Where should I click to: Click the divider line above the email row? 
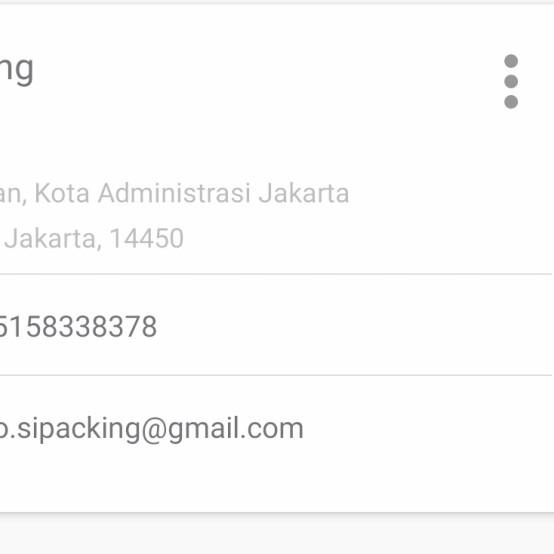pyautogui.click(x=276, y=375)
